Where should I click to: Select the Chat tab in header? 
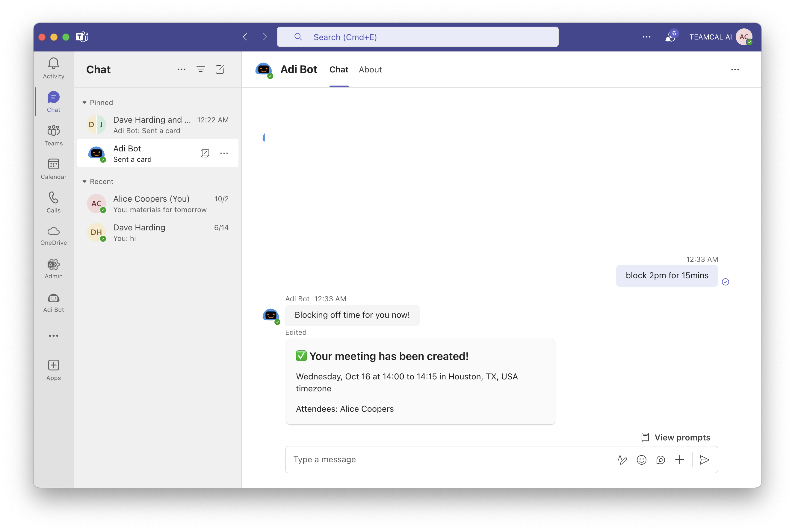point(338,69)
